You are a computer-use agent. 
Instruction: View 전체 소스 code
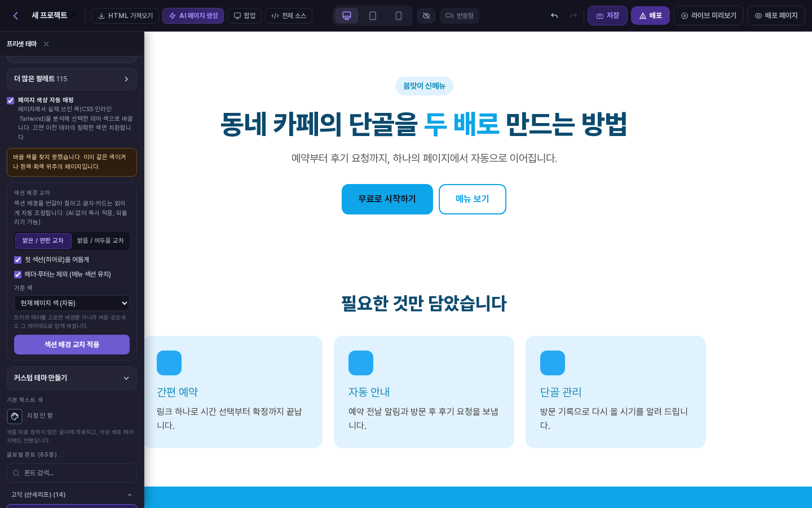(x=289, y=16)
